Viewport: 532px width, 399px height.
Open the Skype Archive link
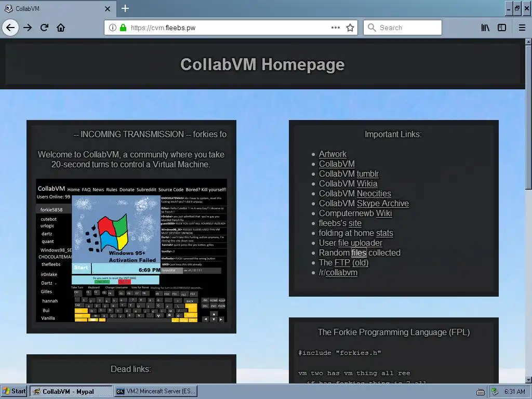(x=383, y=203)
